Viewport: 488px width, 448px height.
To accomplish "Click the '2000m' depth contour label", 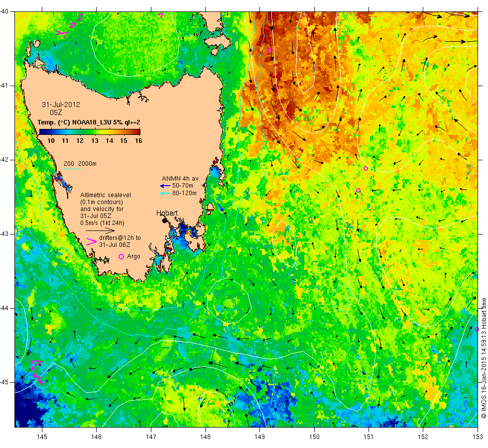I will click(x=87, y=164).
